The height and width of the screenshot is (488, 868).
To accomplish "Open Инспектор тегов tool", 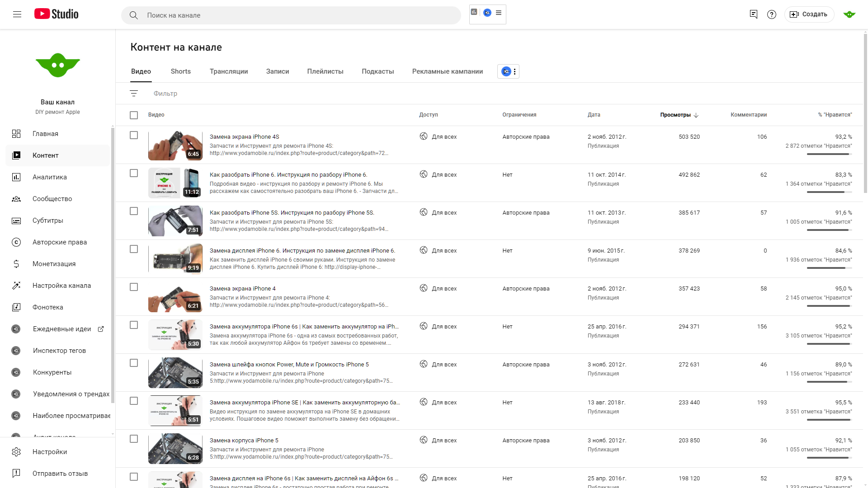I will [x=58, y=351].
